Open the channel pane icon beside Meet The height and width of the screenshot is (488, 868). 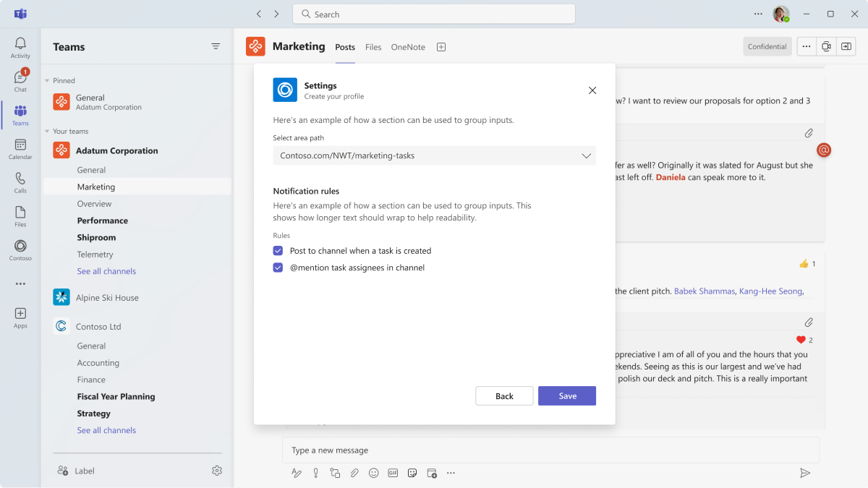coord(846,46)
